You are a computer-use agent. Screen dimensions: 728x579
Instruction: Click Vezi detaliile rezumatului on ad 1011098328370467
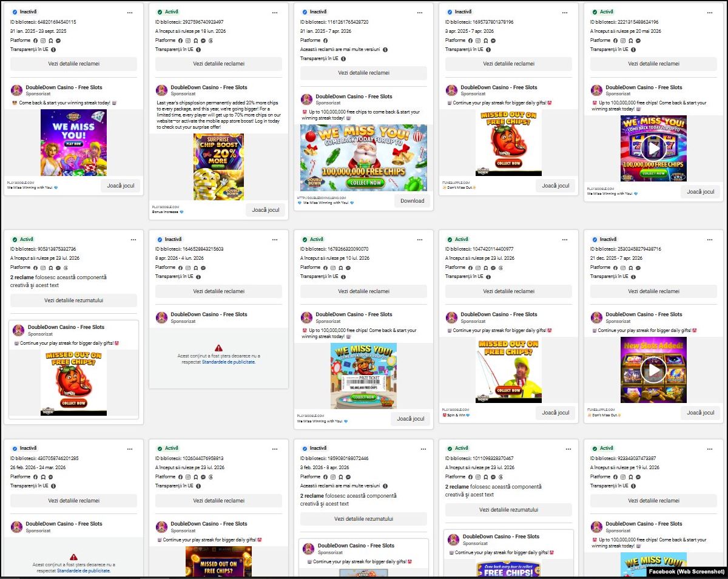point(508,510)
